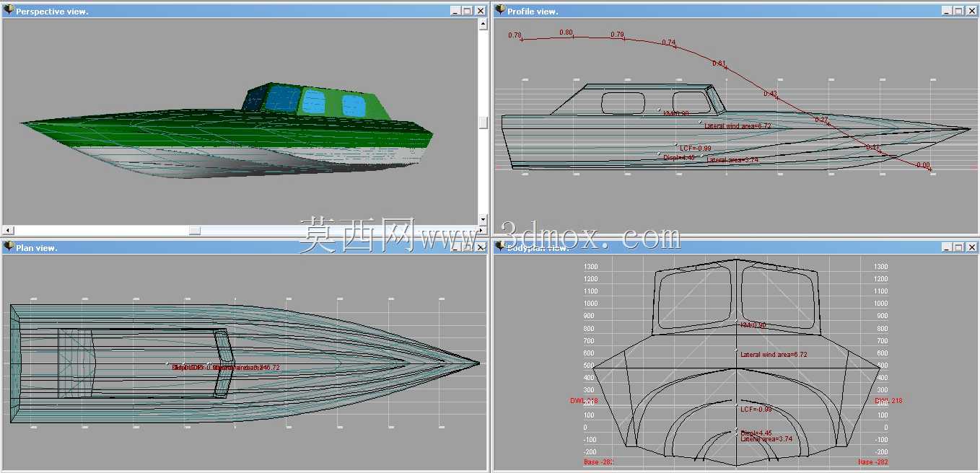Viewport: 980px width, 473px height.
Task: Click the 0.11 value on the profile curve
Action: pos(872,147)
